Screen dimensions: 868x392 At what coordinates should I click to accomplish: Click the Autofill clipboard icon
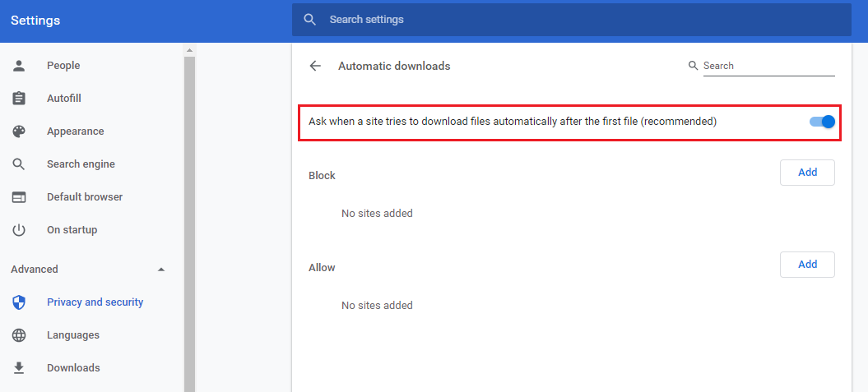[x=19, y=99]
